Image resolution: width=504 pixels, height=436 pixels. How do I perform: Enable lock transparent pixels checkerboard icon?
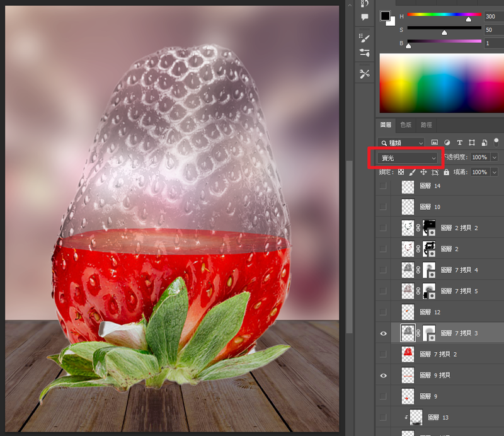click(401, 172)
